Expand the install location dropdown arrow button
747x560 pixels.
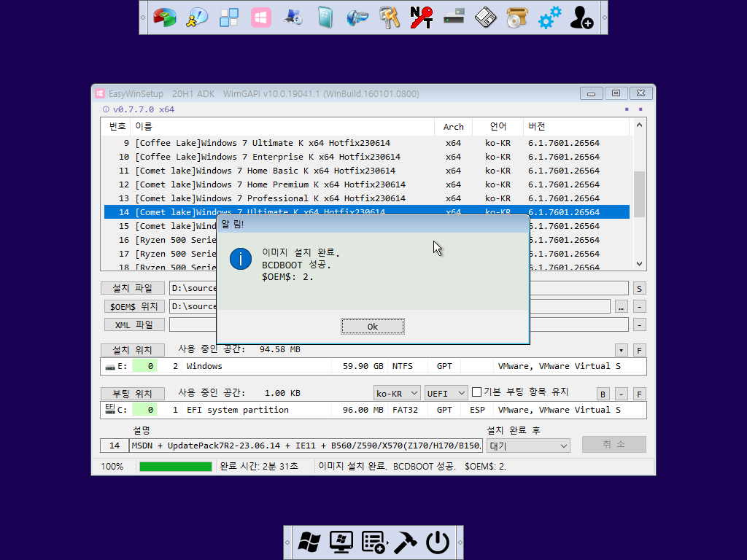tap(621, 351)
